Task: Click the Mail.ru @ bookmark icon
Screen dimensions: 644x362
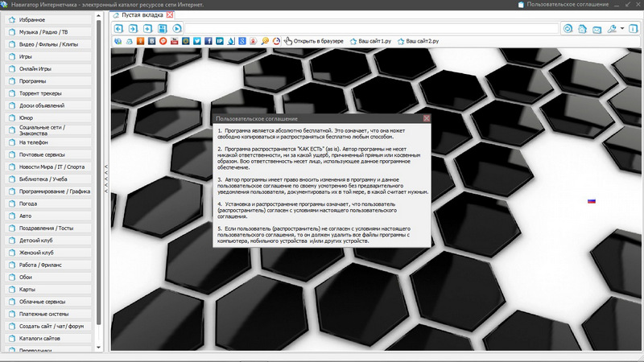Action: coord(186,41)
